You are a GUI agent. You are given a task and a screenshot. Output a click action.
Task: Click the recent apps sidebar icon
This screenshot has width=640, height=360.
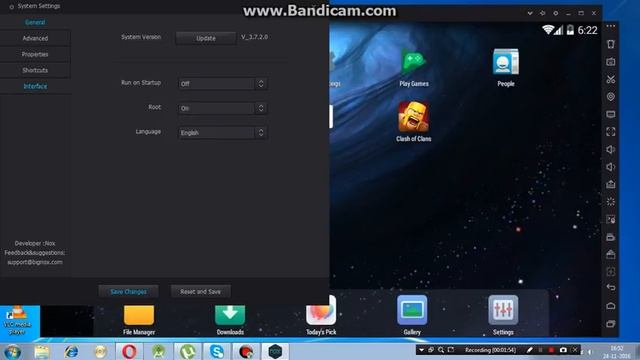tap(611, 324)
